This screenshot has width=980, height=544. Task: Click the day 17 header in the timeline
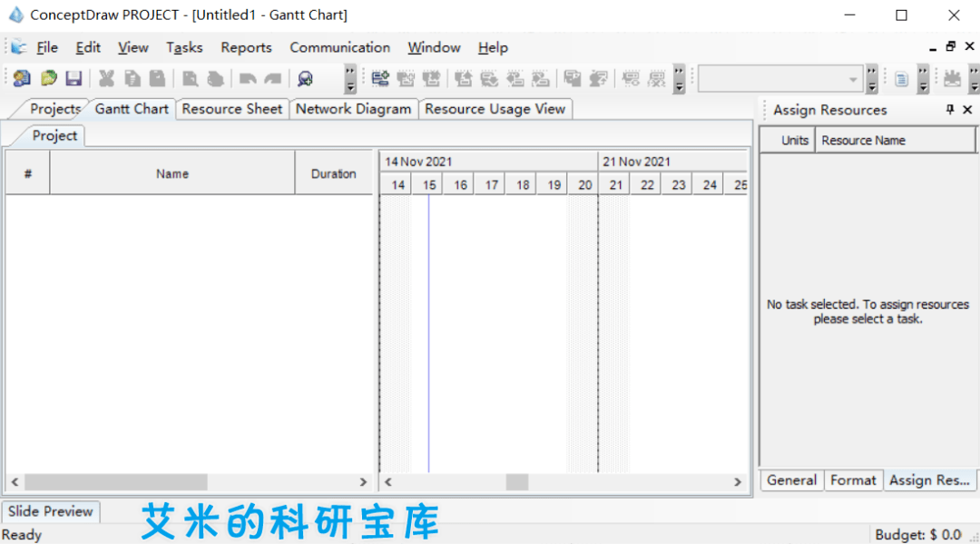[x=491, y=185]
